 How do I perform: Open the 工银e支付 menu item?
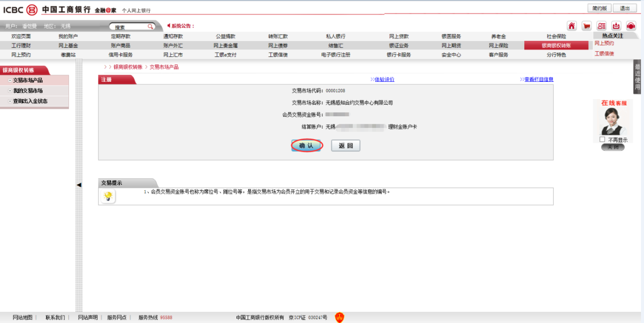[x=225, y=55]
